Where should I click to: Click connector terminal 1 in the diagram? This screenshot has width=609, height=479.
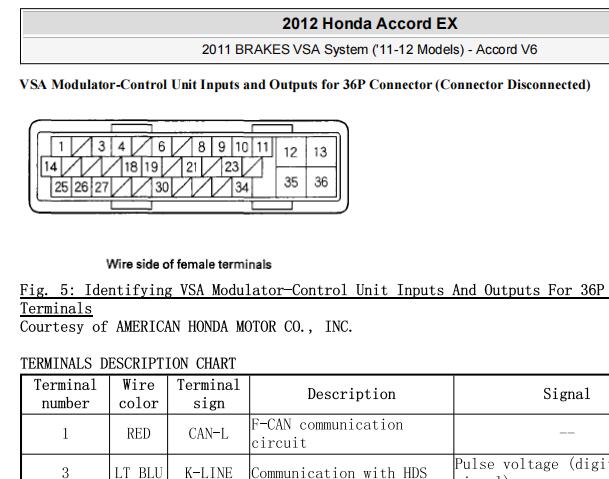coord(61,146)
